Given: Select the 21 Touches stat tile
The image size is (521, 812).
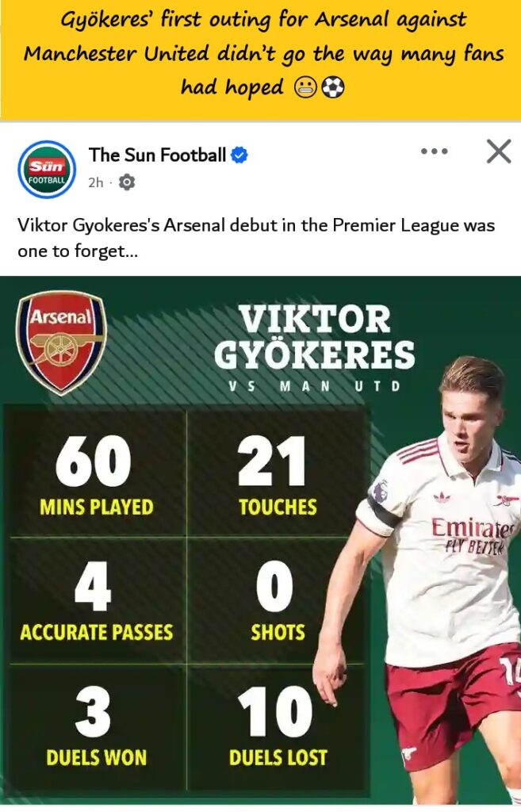Looking at the screenshot, I should point(277,476).
